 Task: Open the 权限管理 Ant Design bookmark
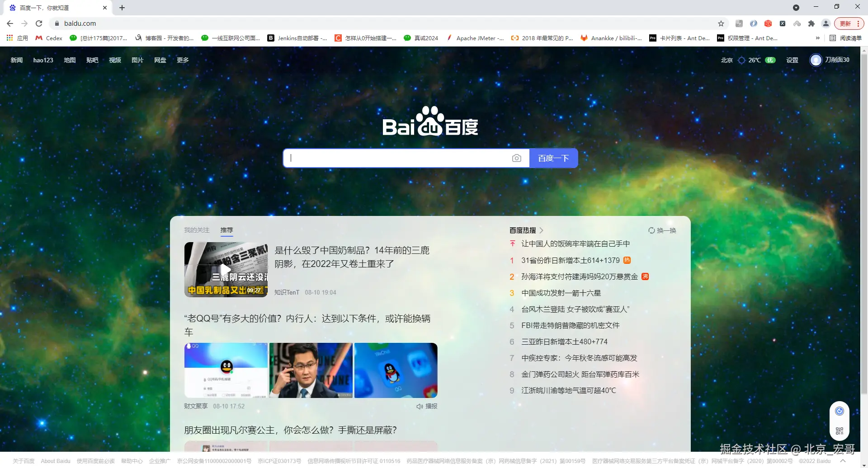pyautogui.click(x=748, y=38)
